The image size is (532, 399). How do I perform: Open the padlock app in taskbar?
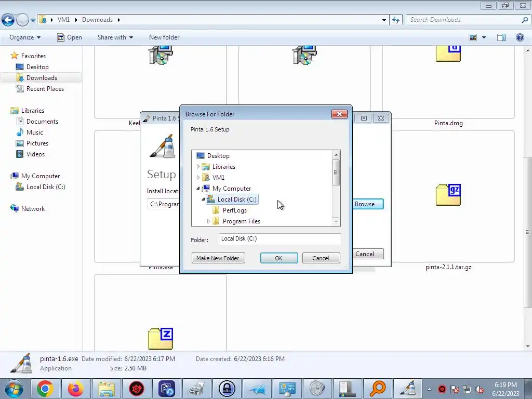coord(227,389)
